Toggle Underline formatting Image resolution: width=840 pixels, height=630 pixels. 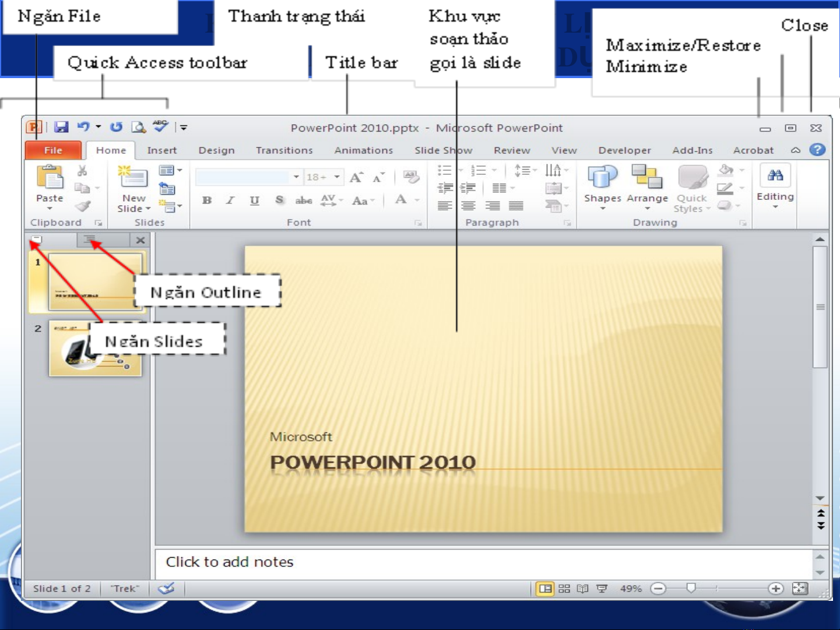pyautogui.click(x=255, y=200)
